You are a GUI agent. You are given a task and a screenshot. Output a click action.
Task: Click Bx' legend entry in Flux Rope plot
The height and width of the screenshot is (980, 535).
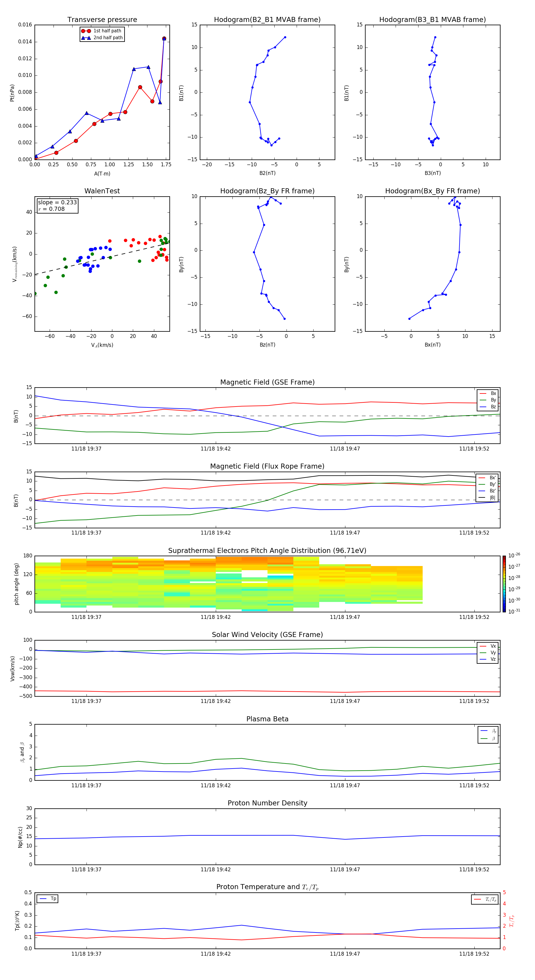487,478
